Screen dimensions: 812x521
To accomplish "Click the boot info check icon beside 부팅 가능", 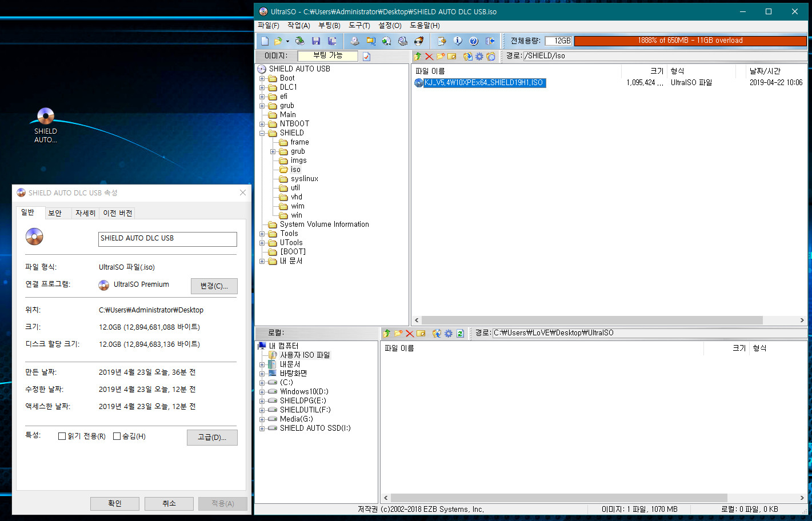I will coord(366,56).
